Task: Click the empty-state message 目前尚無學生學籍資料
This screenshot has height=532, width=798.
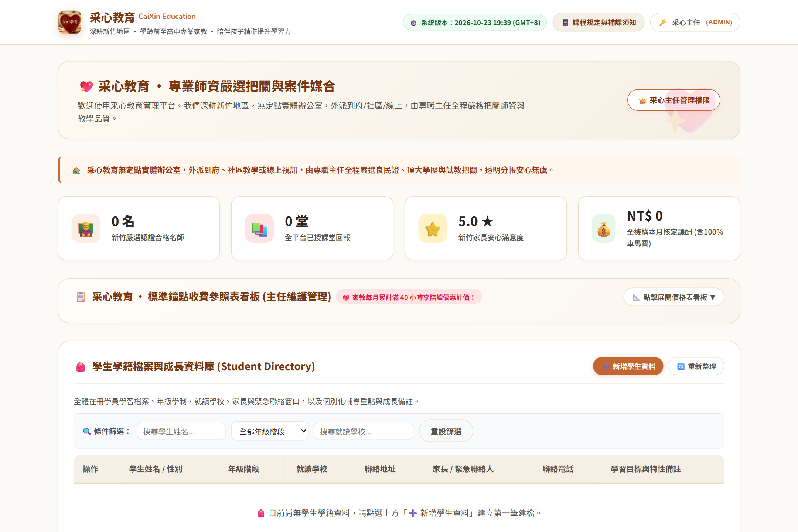Action: pyautogui.click(x=399, y=513)
